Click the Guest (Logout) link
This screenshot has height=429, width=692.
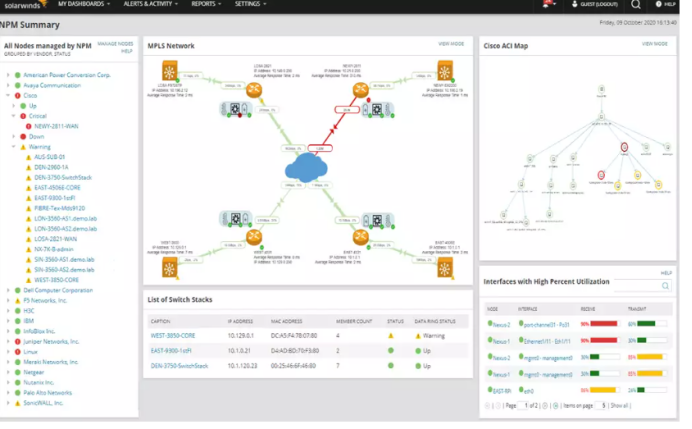(x=595, y=4)
